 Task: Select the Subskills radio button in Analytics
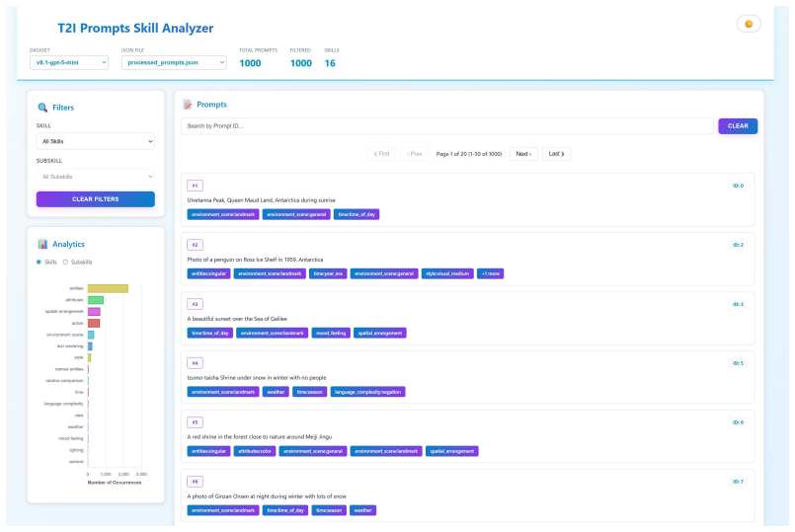click(x=65, y=262)
